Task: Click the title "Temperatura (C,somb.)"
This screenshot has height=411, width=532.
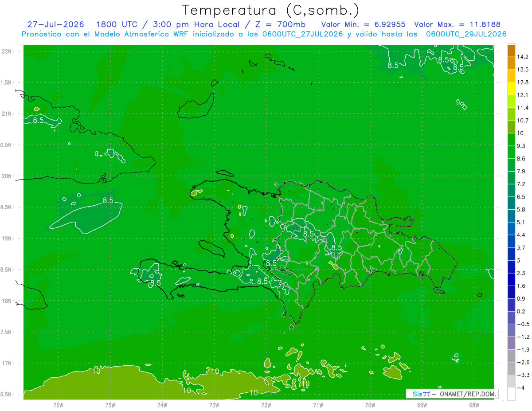Action: click(271, 10)
